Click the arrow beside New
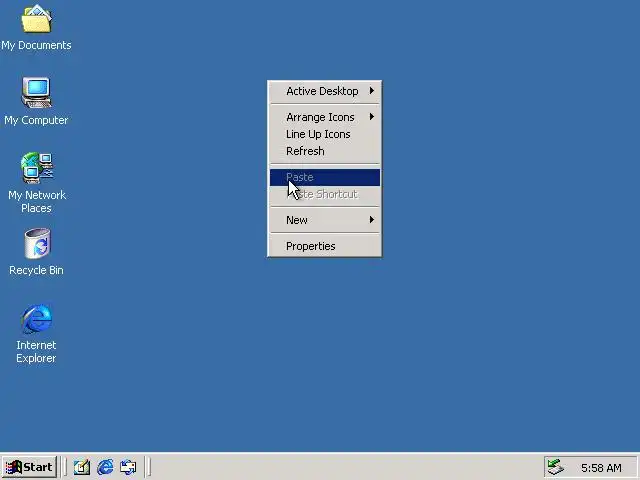This screenshot has height=480, width=640. (x=371, y=220)
